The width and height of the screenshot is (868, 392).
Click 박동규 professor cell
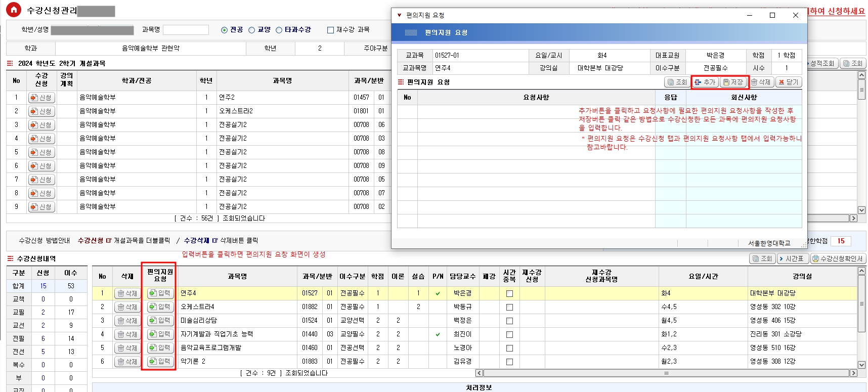(x=462, y=307)
